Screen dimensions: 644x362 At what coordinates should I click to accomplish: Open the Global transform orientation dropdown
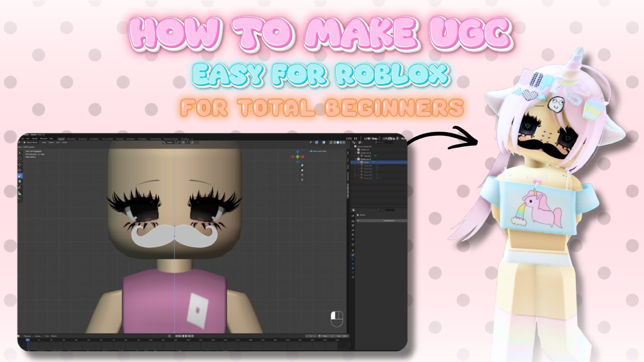click(x=169, y=143)
